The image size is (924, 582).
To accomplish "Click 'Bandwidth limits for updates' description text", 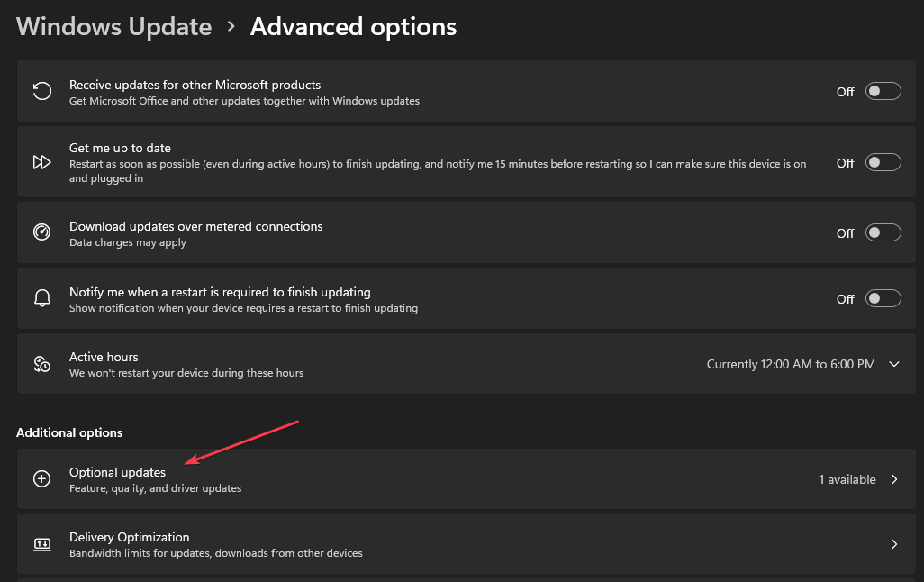I will click(215, 553).
